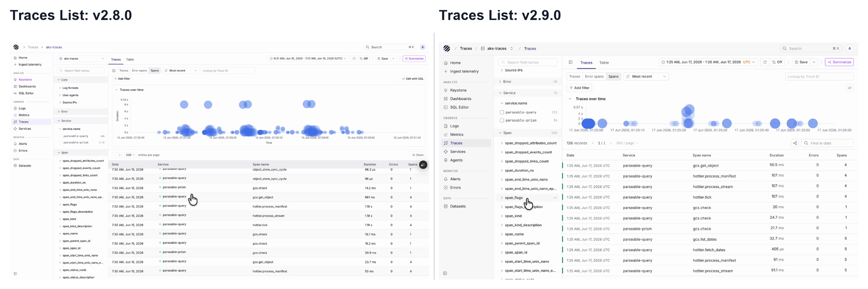Check parseable-prism checkbox in v2.8.0
The image size is (868, 289).
61,143
